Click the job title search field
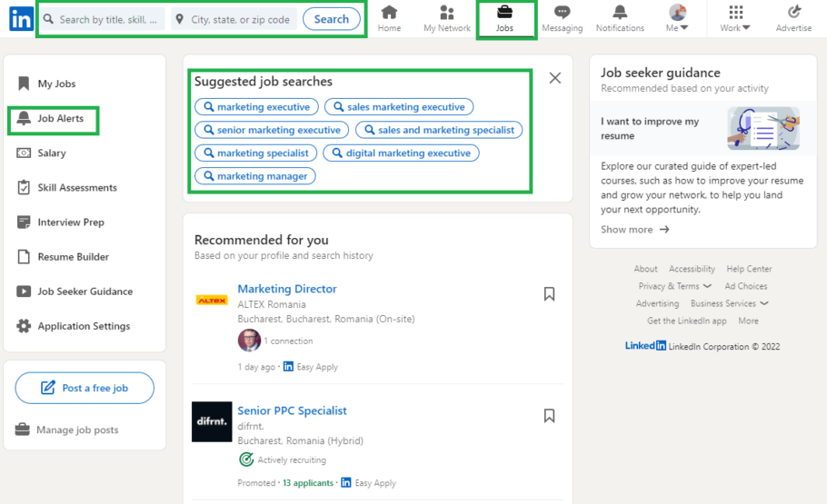The height and width of the screenshot is (504, 827). pyautogui.click(x=103, y=19)
